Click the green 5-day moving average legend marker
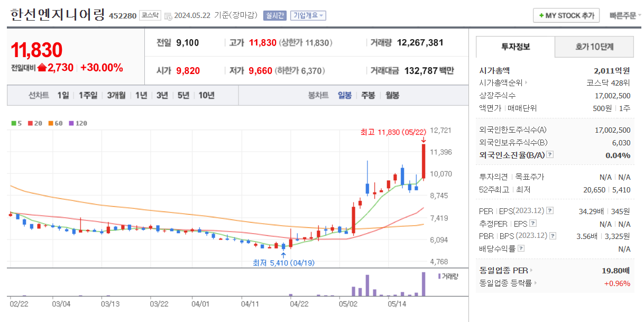644x322 pixels. [x=14, y=123]
